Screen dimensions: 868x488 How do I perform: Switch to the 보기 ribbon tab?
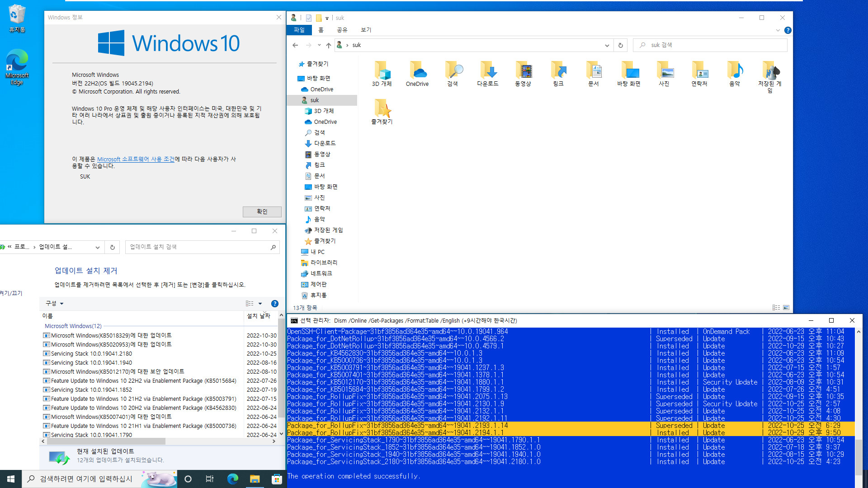point(366,30)
